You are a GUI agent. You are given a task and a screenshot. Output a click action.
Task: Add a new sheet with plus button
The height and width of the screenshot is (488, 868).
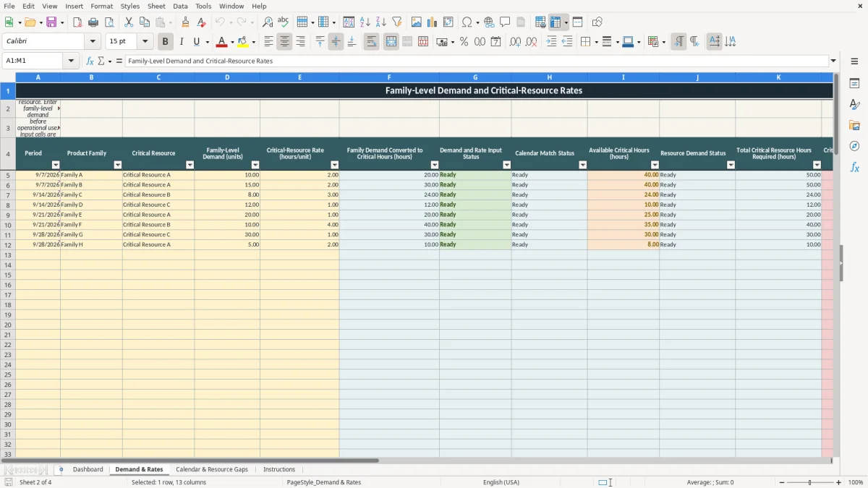click(61, 470)
